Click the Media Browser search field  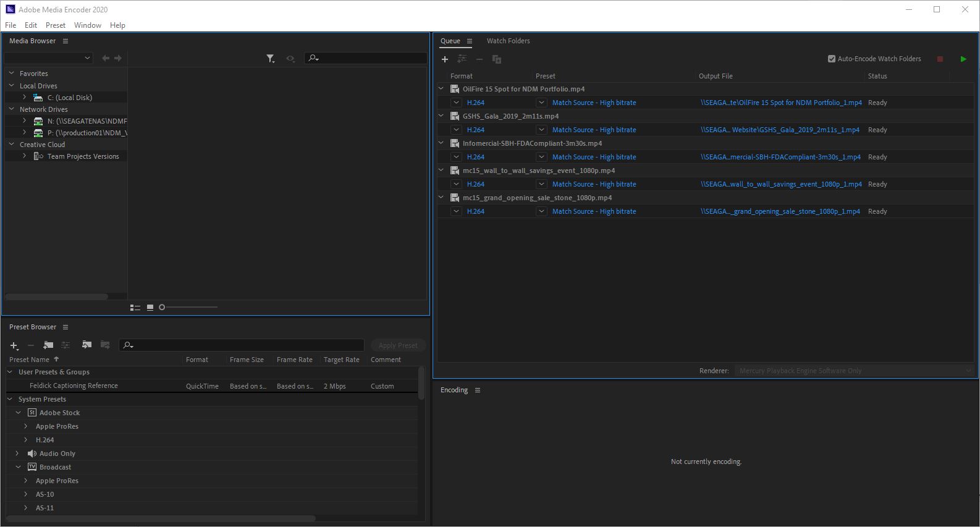pos(366,58)
